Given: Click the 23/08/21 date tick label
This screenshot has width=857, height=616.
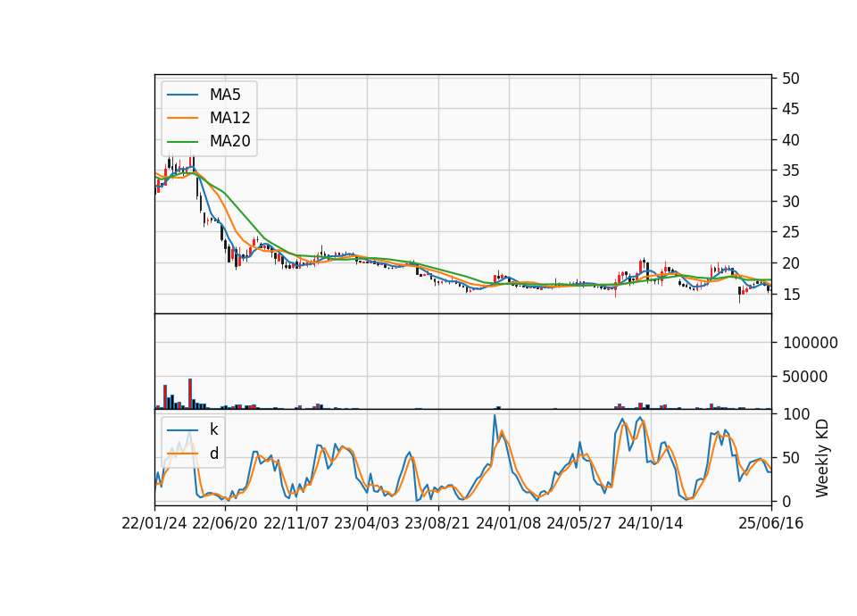Looking at the screenshot, I should click(437, 523).
